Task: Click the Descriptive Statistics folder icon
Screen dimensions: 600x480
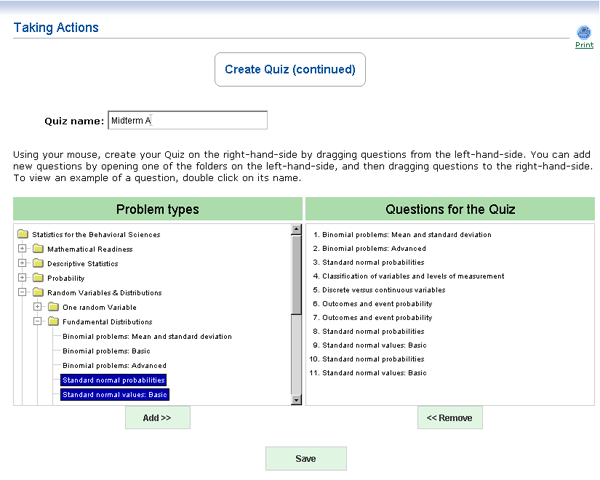Action: 38,263
